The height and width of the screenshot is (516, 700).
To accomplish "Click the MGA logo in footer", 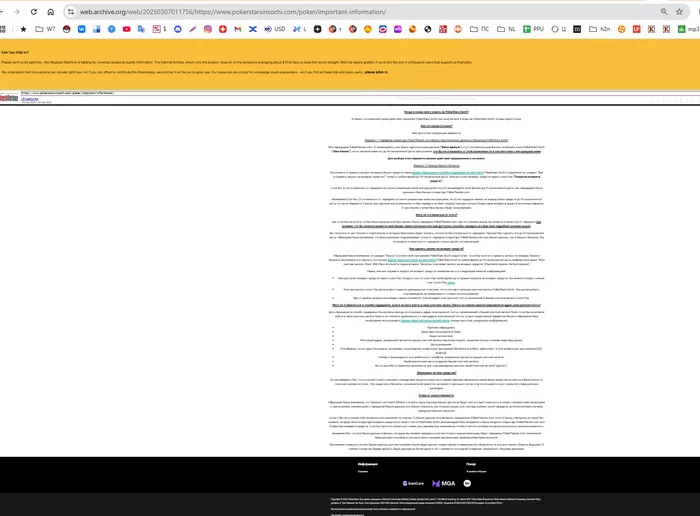I will tap(443, 483).
